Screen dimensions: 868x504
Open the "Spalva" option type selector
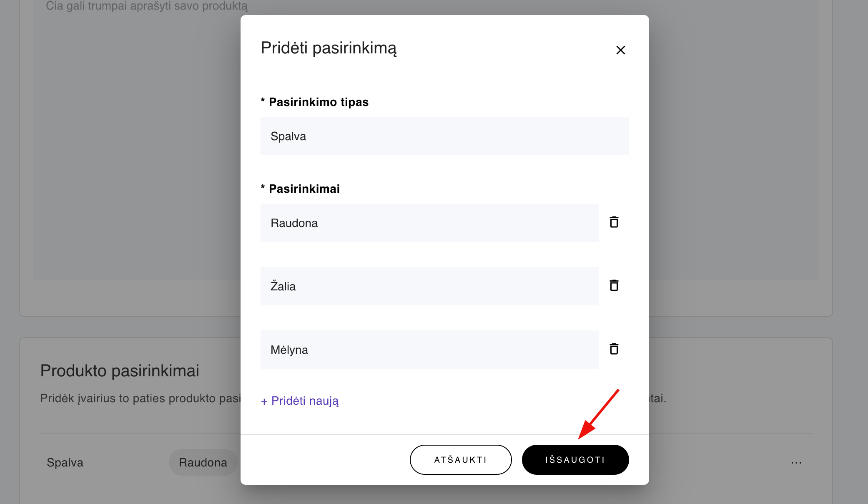tap(444, 136)
